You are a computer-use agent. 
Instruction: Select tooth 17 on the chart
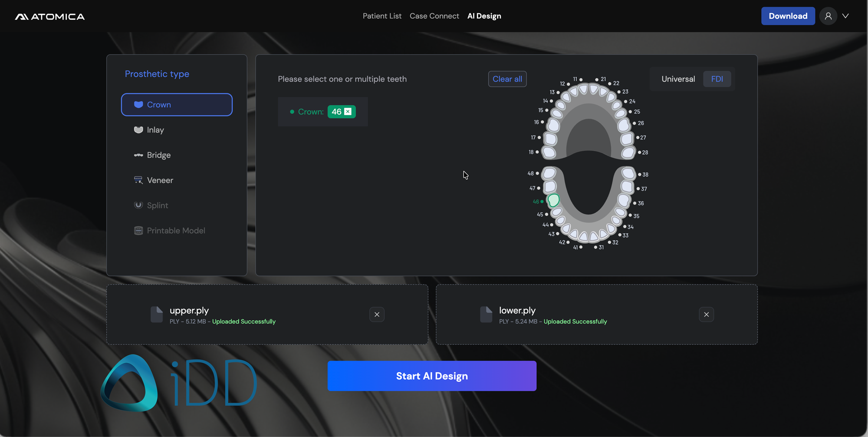coord(551,139)
